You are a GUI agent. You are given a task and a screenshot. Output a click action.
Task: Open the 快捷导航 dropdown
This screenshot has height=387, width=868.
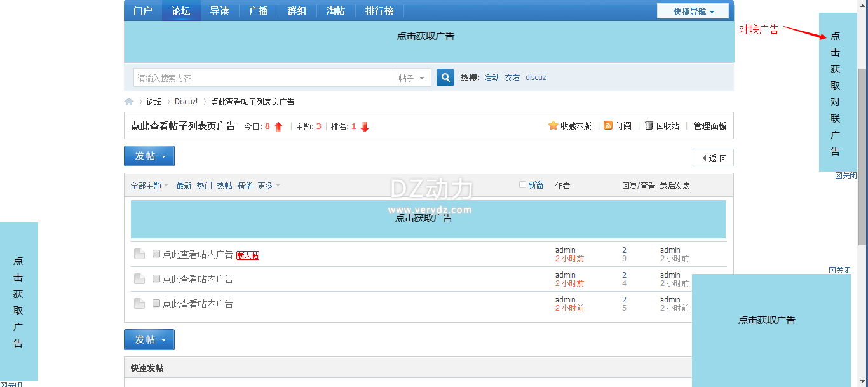pos(693,11)
